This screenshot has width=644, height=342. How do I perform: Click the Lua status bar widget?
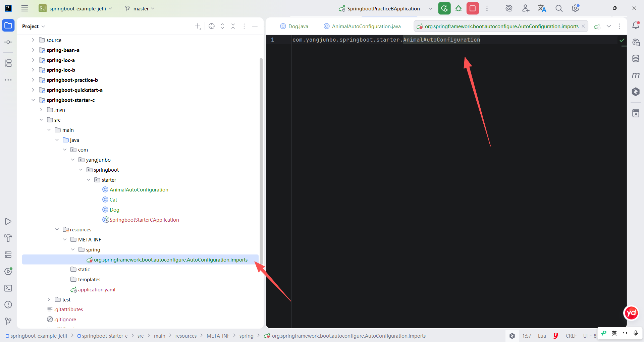[542, 336]
